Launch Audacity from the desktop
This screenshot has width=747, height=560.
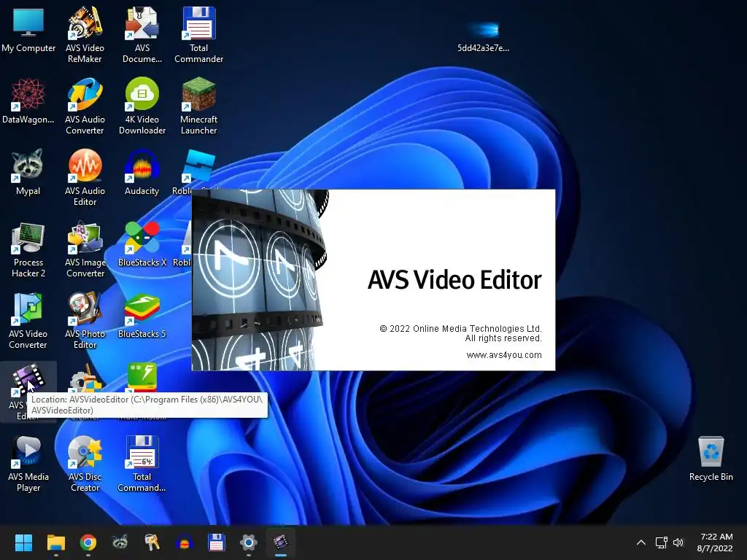(142, 172)
